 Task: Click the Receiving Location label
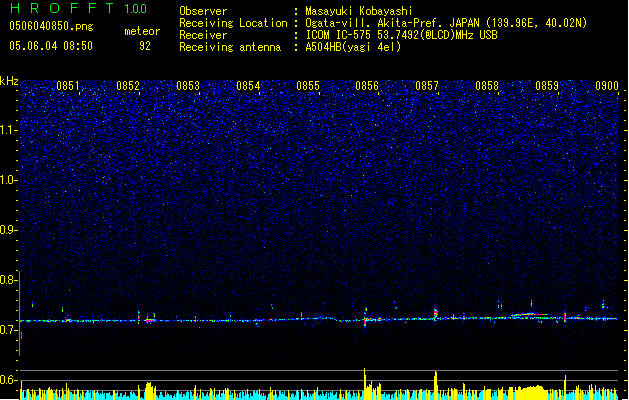coord(233,23)
